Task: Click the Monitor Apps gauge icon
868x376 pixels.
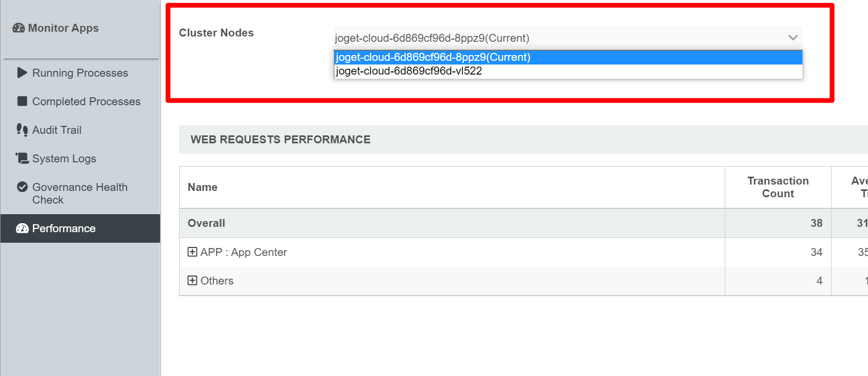Action: (18, 28)
